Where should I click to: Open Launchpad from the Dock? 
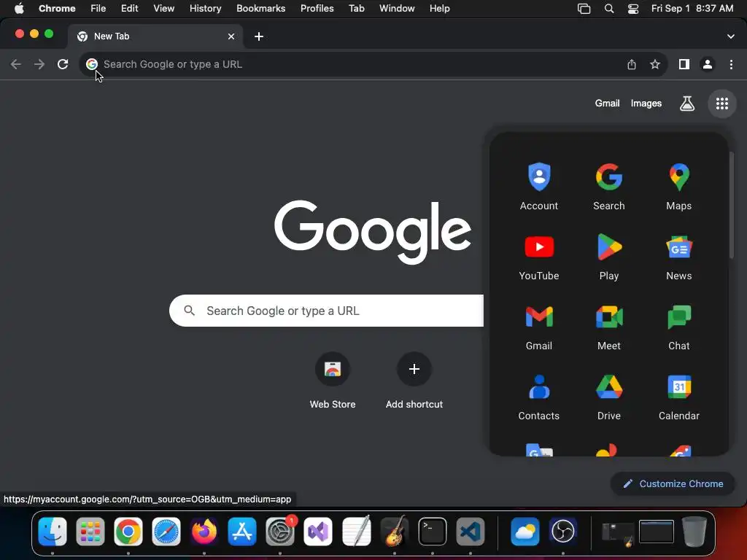pyautogui.click(x=90, y=532)
